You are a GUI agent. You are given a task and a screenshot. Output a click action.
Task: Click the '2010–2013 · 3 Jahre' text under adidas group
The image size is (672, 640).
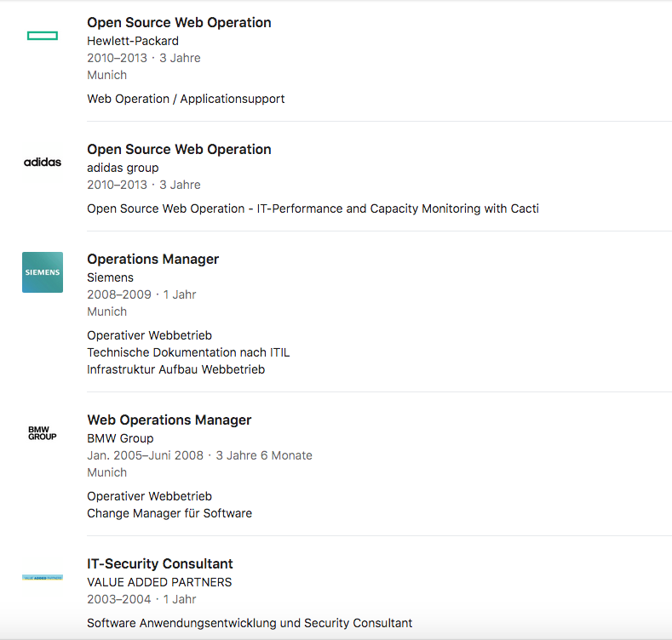pos(144,185)
